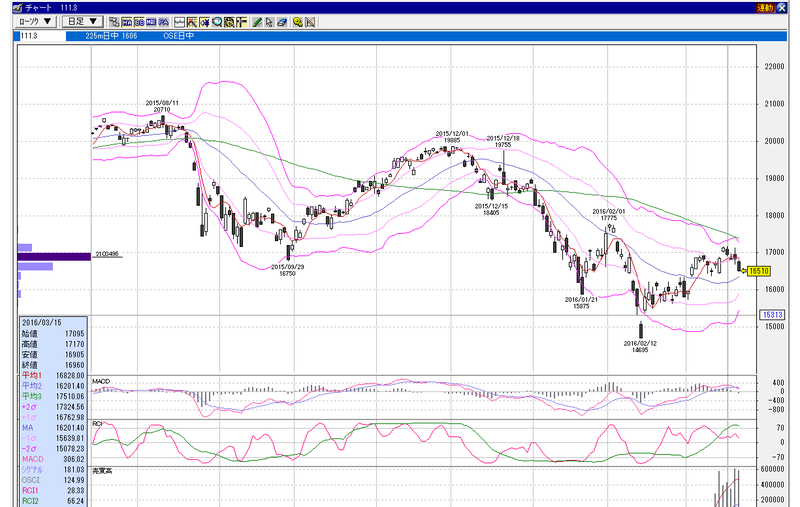Click the 2015/08/11 20710 high annotation
Screen dimensions: 800x507
[x=162, y=106]
